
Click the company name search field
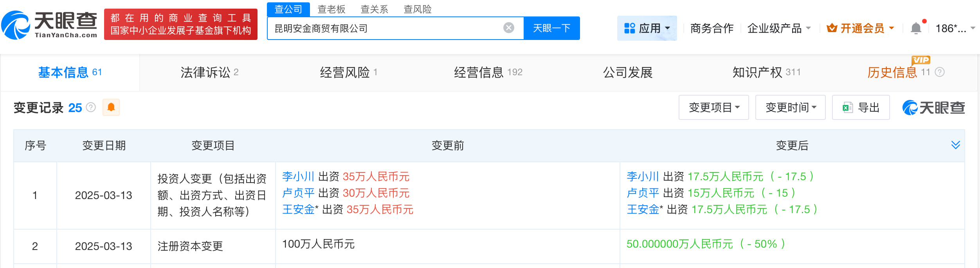pyautogui.click(x=386, y=28)
